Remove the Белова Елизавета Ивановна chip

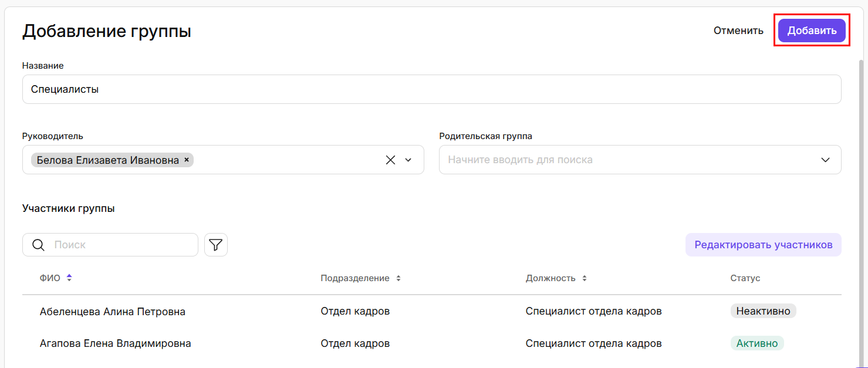coord(187,160)
